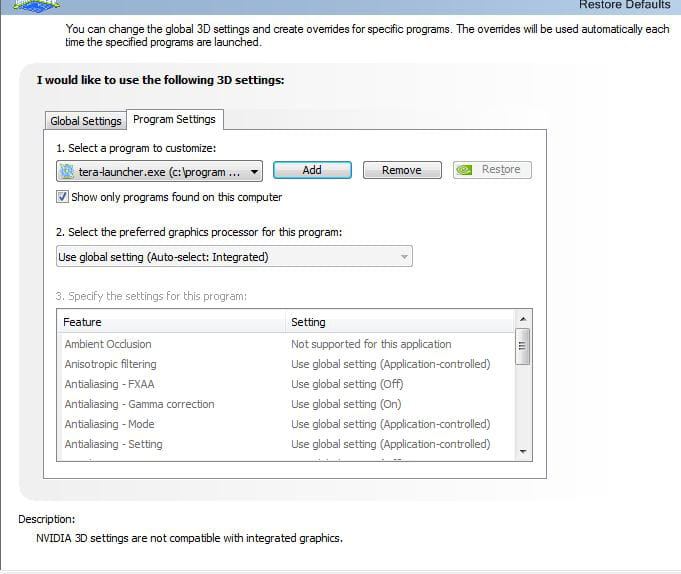Select Antialiasing - Gamma correction row
The height and width of the screenshot is (574, 681).
coord(286,404)
